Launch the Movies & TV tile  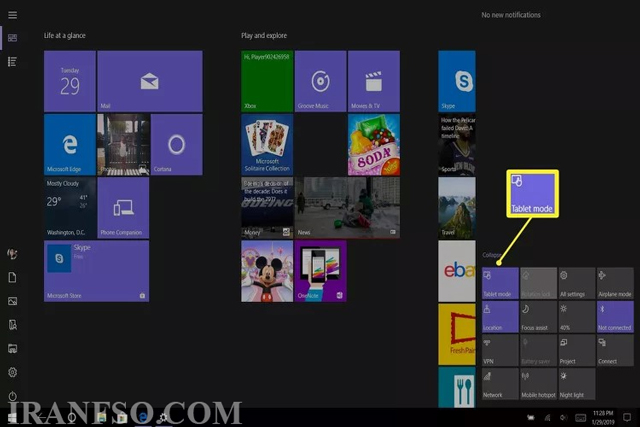[x=374, y=81]
